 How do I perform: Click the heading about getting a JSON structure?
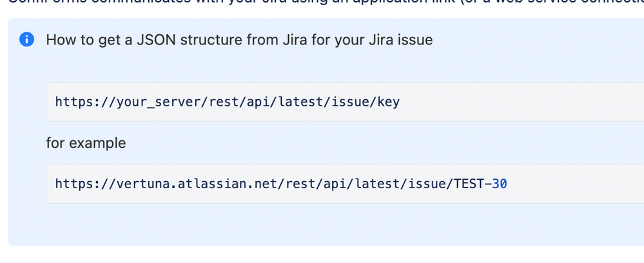[x=239, y=40]
